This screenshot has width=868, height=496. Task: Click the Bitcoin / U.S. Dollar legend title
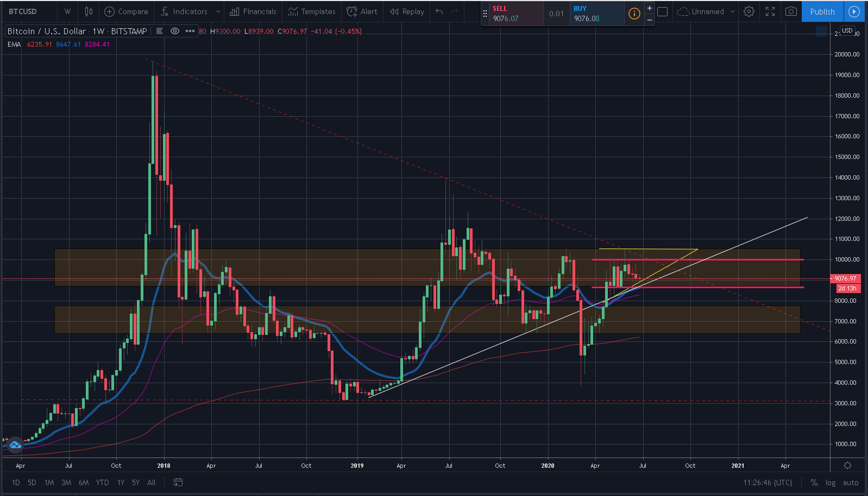(77, 31)
